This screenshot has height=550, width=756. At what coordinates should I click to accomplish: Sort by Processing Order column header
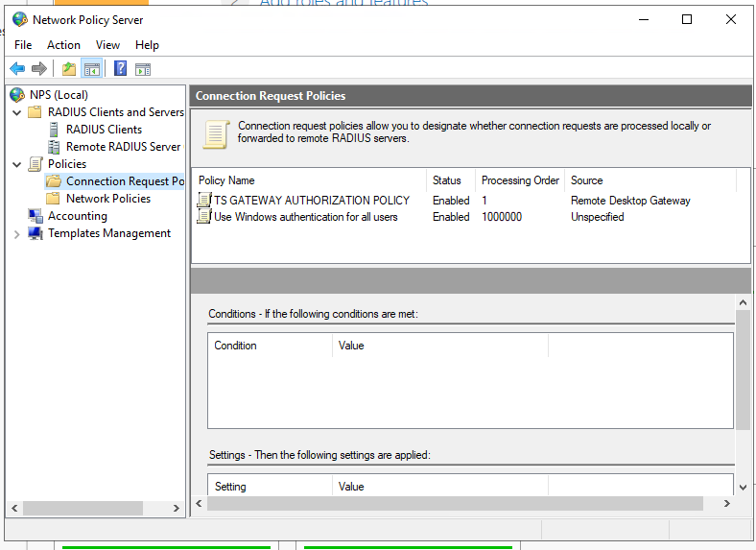pos(519,180)
